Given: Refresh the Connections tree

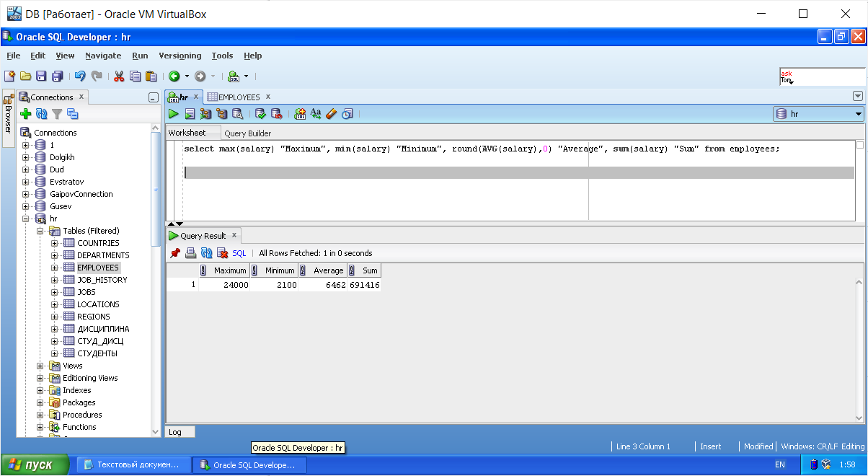Looking at the screenshot, I should pyautogui.click(x=41, y=114).
